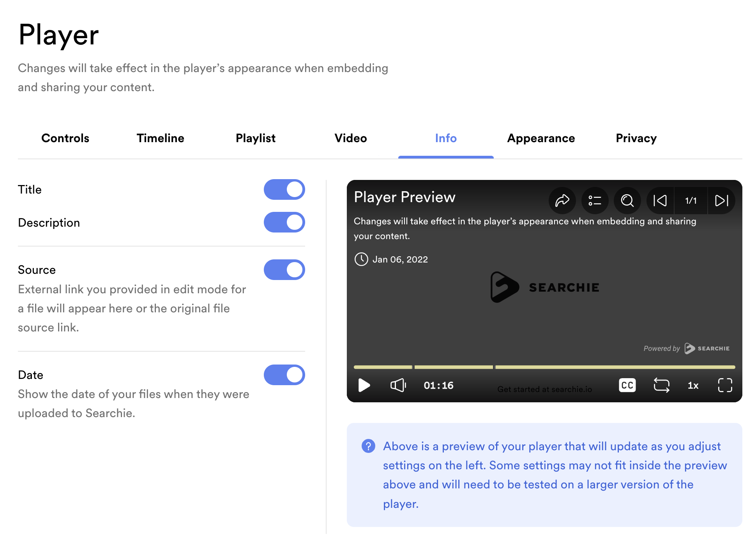Turn off the Source toggle
756x539 pixels.
[284, 270]
